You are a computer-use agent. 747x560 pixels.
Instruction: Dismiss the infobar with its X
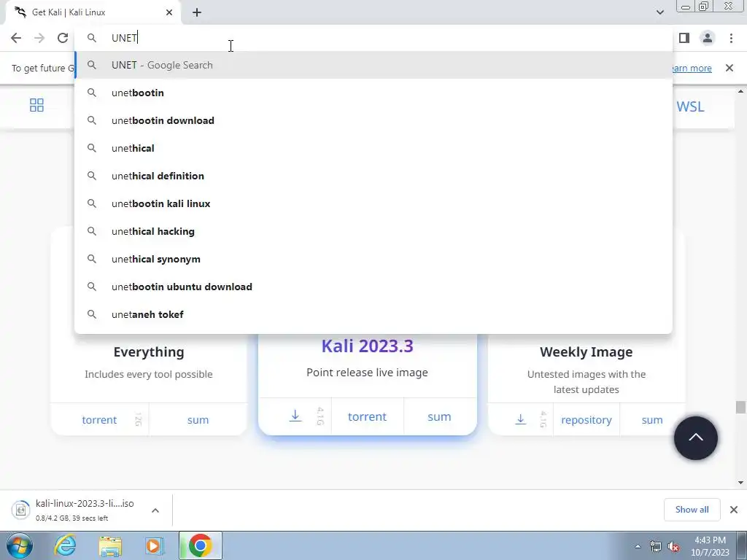[729, 68]
